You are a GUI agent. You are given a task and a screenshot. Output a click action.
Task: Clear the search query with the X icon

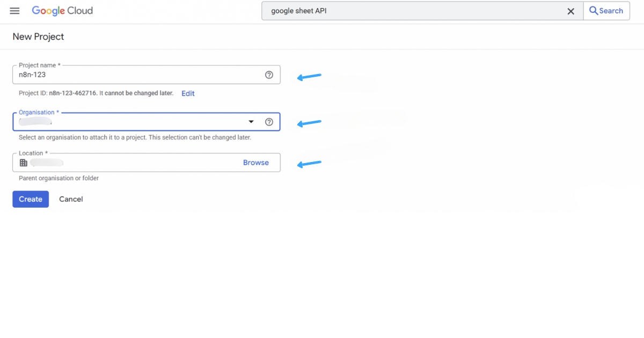coord(570,11)
